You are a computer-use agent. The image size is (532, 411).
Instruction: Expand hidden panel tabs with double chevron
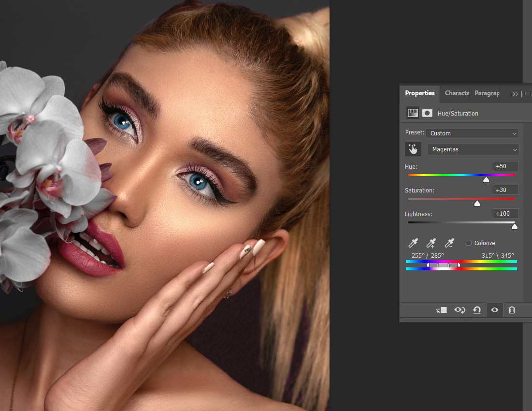click(x=515, y=94)
